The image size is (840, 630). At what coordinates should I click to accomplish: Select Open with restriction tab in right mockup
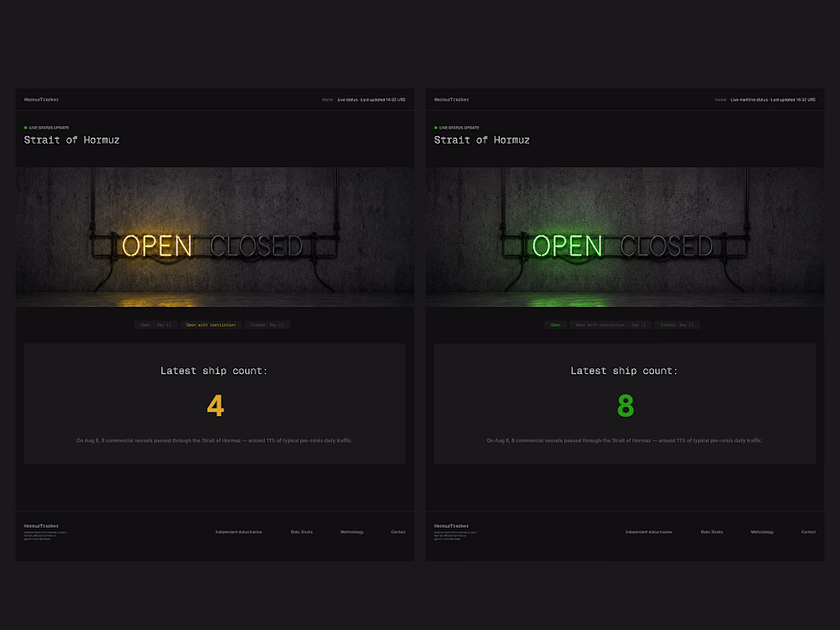[x=611, y=325]
